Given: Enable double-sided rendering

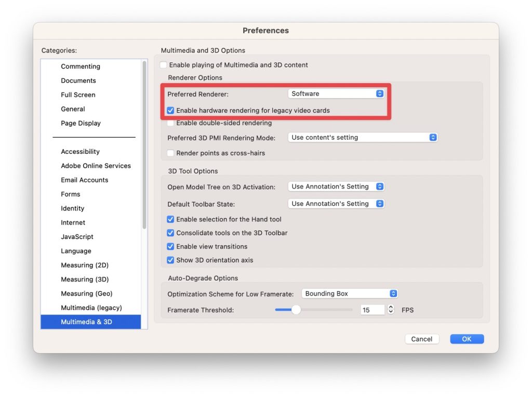Looking at the screenshot, I should coord(171,123).
